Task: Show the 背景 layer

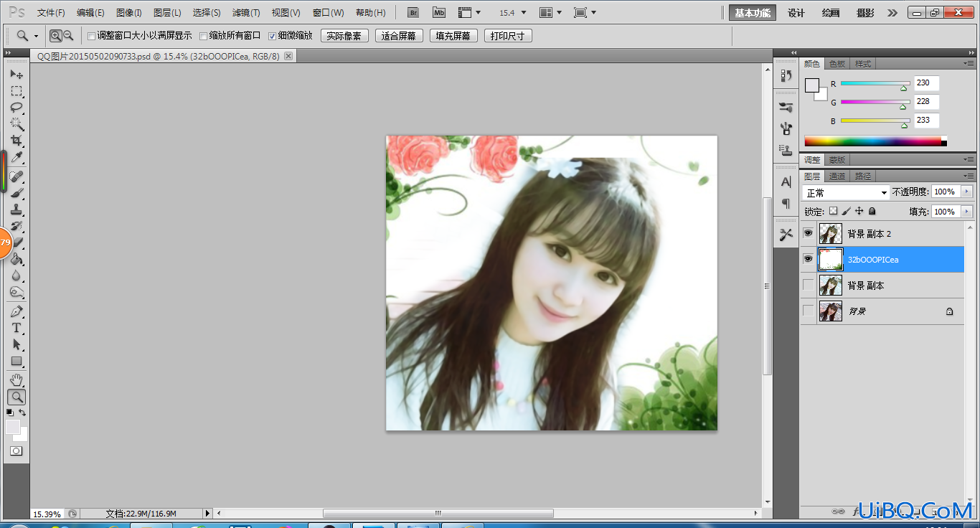Action: 809,311
